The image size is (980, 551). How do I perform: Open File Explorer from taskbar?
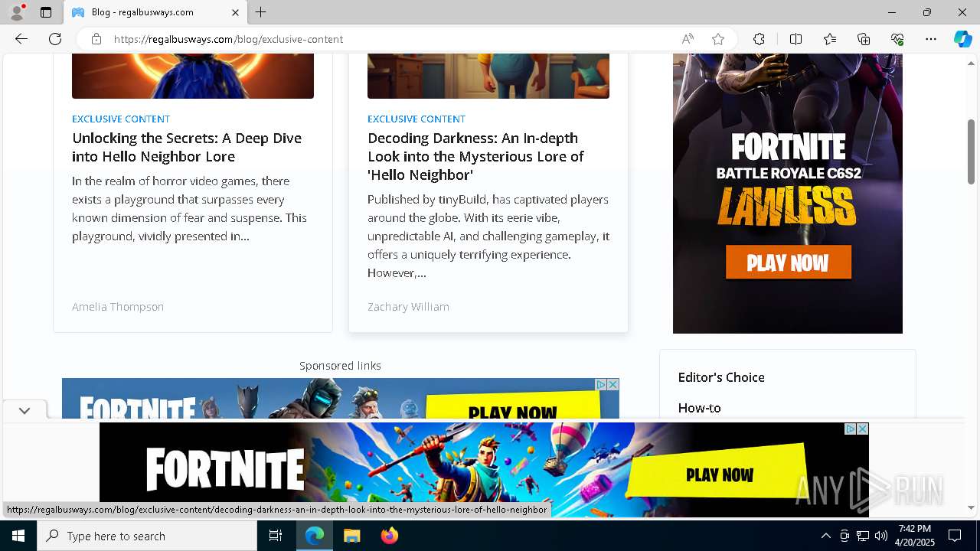(351, 536)
